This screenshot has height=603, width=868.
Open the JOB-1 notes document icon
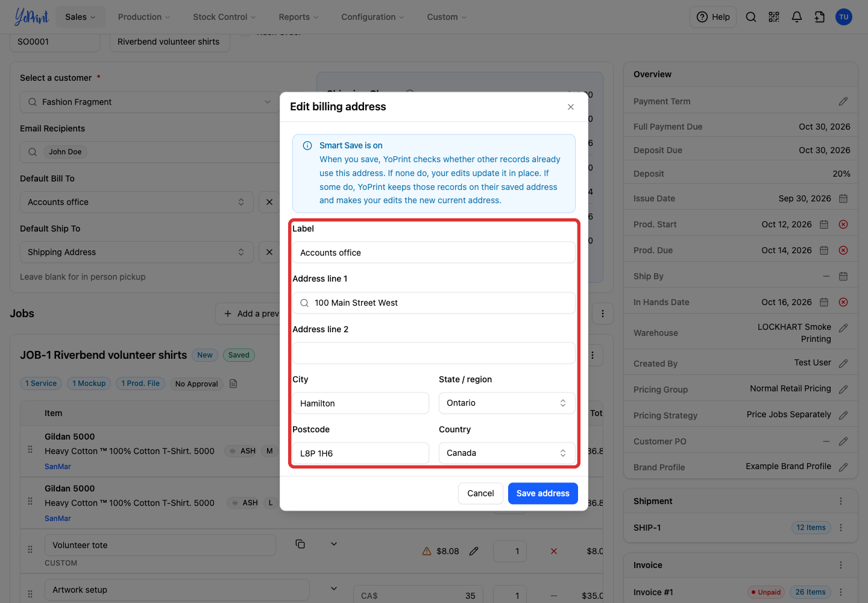[x=234, y=384]
